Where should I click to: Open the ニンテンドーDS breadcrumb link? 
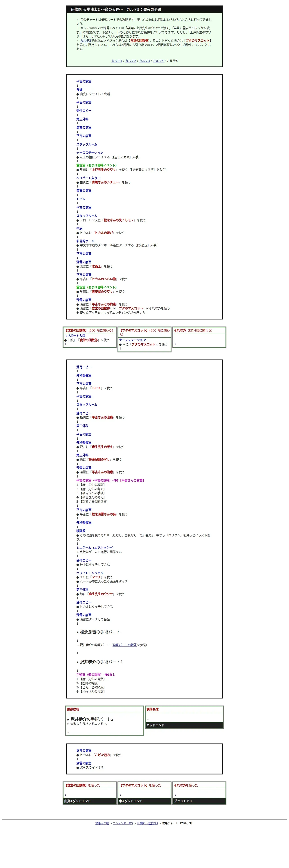tap(123, 823)
